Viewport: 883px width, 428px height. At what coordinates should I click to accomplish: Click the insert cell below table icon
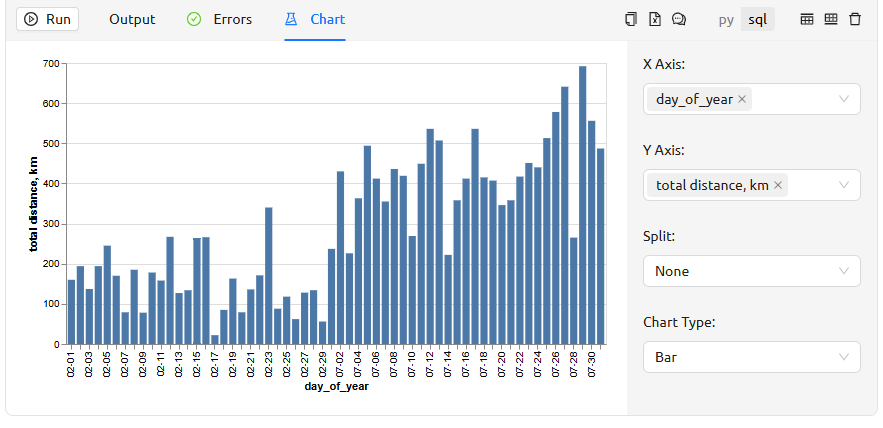(x=831, y=19)
